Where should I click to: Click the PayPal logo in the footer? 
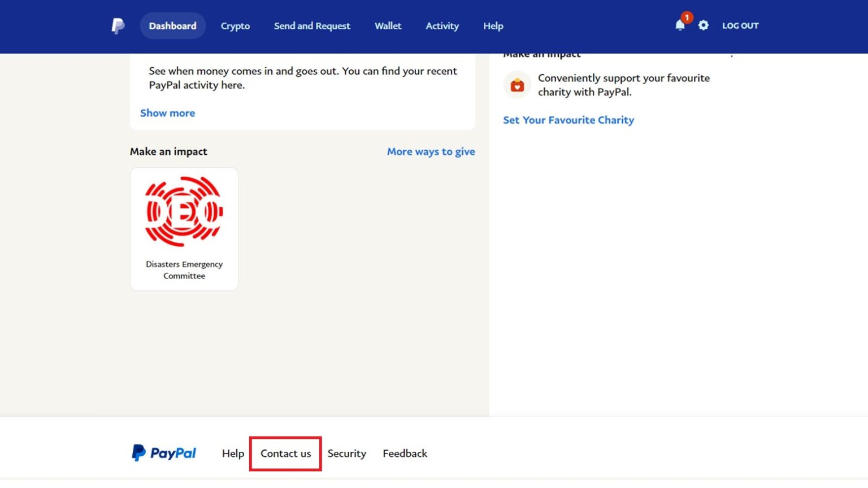[164, 453]
